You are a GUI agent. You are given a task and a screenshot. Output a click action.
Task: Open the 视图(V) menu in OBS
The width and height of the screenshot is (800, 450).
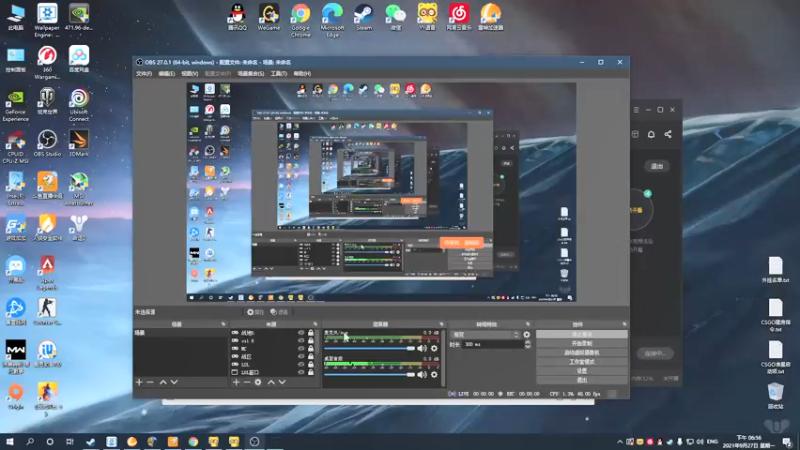click(x=189, y=73)
